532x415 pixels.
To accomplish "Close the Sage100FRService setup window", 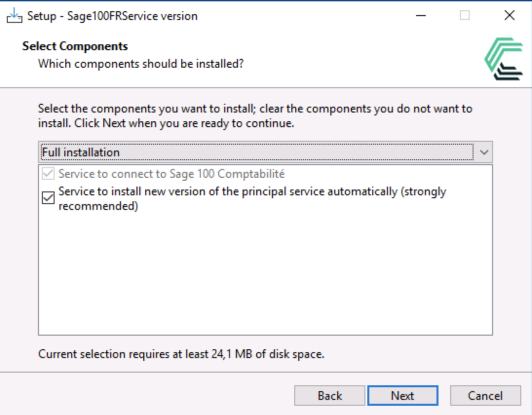I will (509, 16).
